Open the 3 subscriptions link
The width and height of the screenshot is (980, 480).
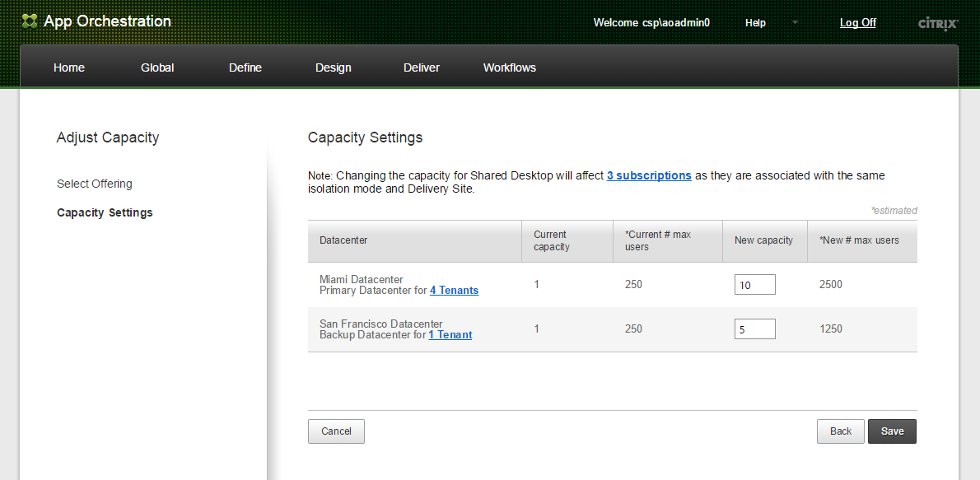[x=649, y=175]
